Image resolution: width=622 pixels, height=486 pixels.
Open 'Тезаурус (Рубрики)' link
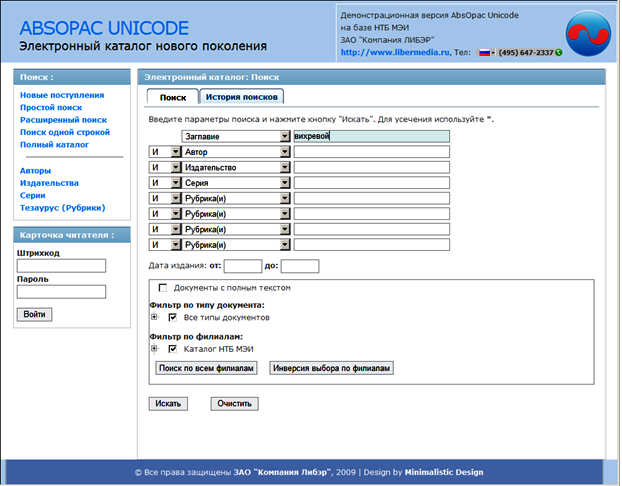point(62,207)
